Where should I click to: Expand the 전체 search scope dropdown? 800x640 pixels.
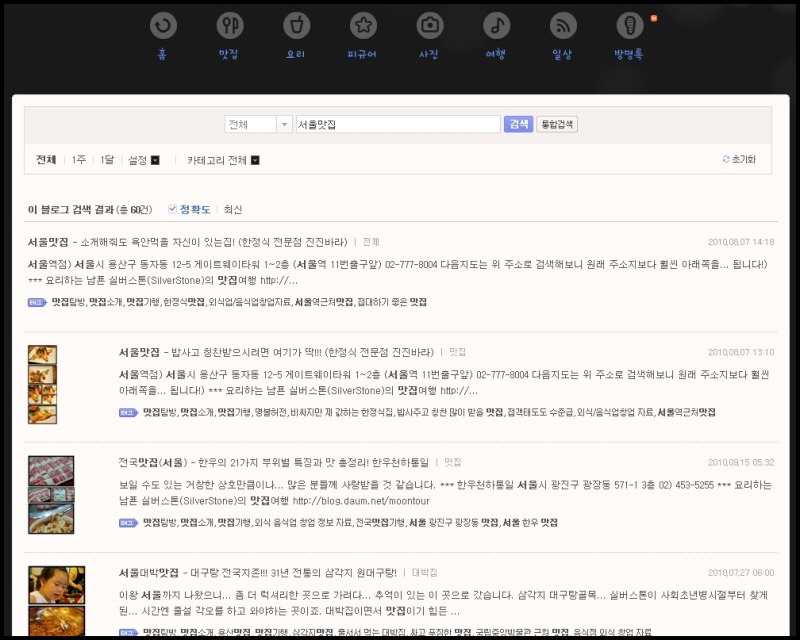(258, 125)
